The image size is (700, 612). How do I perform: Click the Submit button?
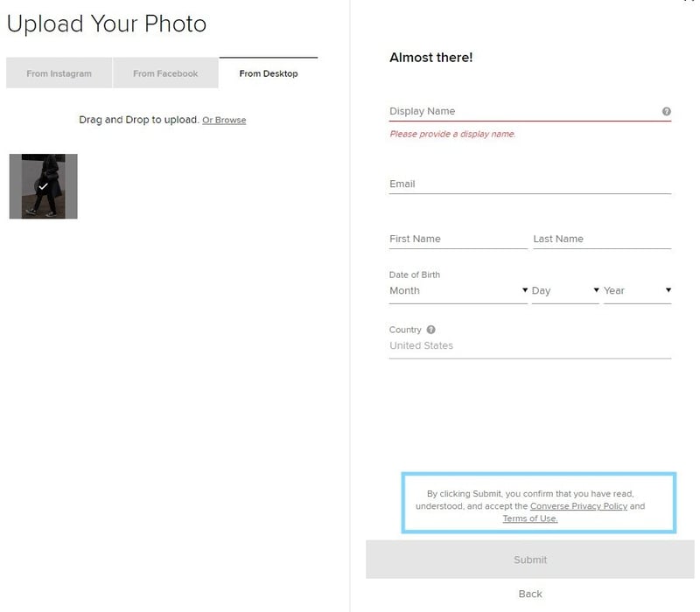point(529,560)
